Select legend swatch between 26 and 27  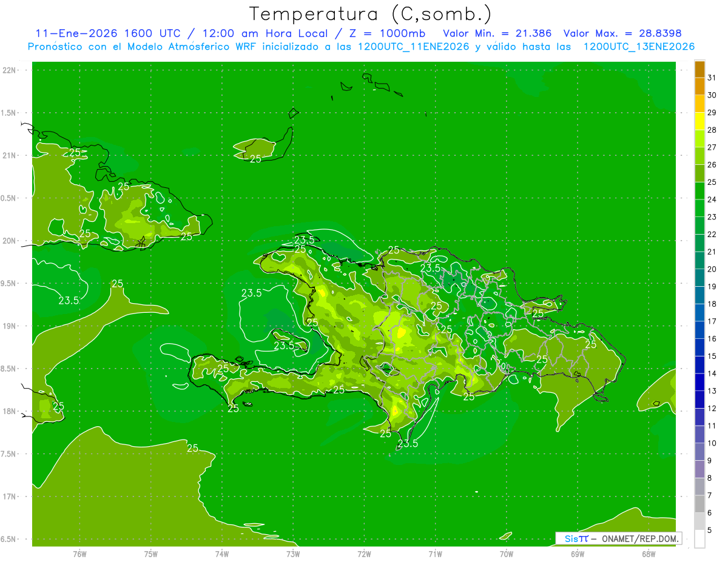(699, 156)
